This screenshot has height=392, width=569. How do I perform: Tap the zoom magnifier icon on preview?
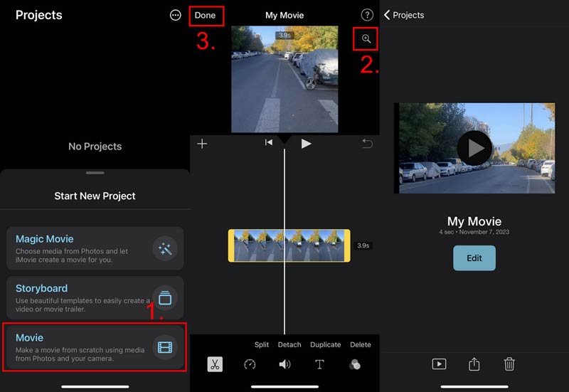click(x=366, y=38)
